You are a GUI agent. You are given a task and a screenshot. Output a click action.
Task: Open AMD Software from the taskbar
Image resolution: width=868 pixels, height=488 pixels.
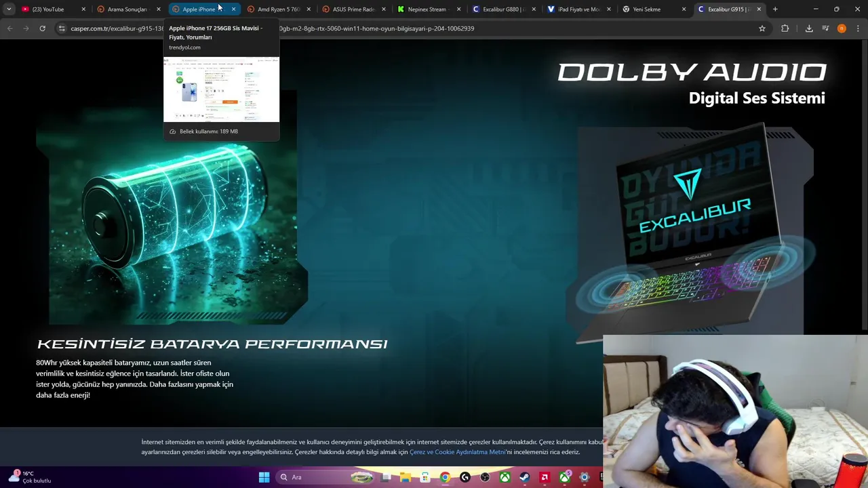(x=545, y=477)
